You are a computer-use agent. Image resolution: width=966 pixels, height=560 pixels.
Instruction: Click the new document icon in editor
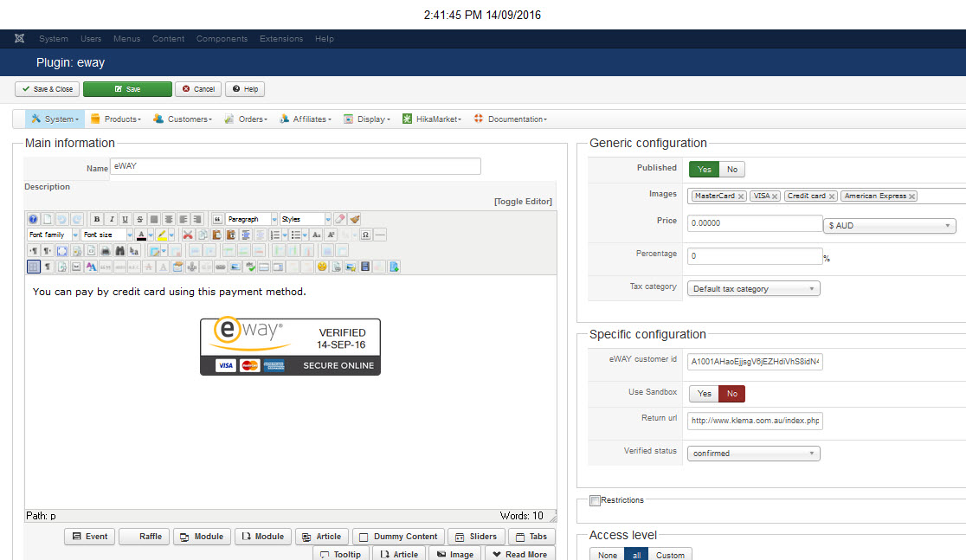(x=48, y=219)
